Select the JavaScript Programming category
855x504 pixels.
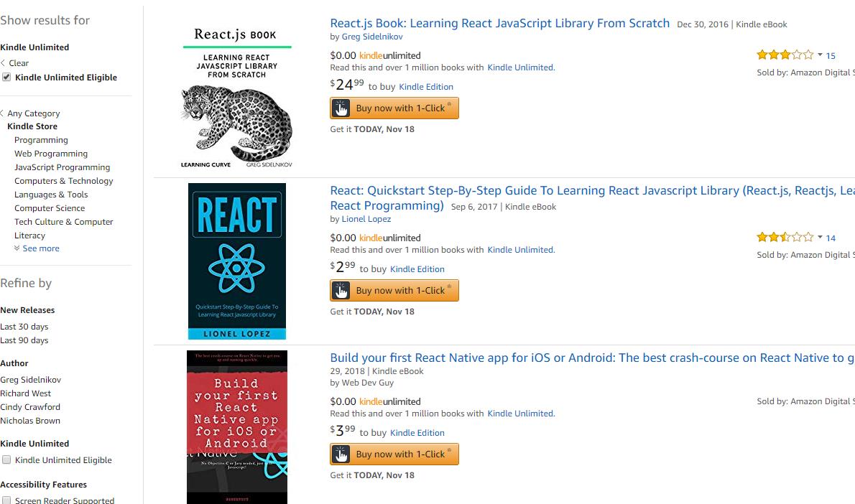62,167
